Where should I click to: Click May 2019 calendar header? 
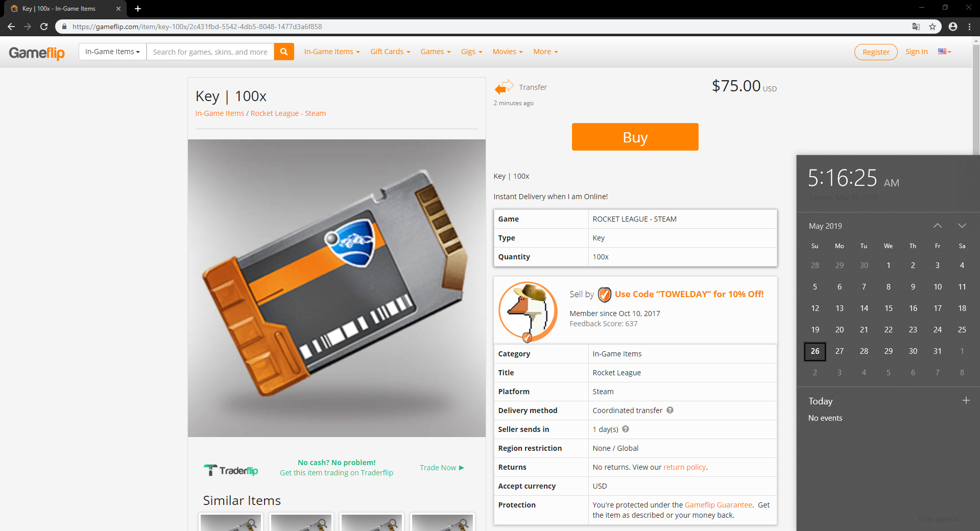point(825,226)
